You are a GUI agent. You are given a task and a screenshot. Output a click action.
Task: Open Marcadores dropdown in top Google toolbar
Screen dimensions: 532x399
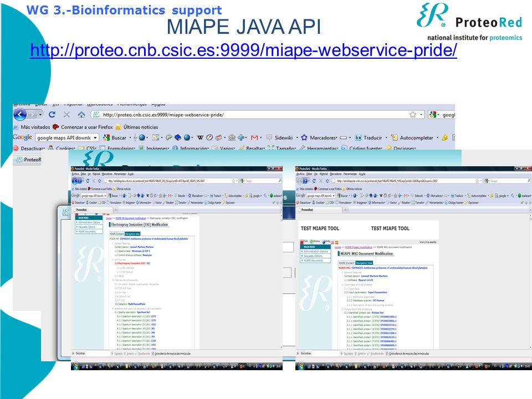[319, 138]
